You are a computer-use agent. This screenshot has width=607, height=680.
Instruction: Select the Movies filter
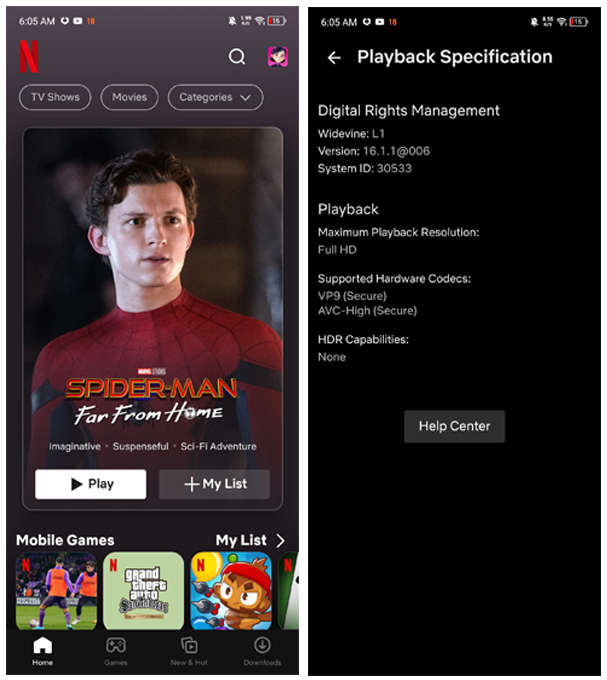(x=129, y=97)
